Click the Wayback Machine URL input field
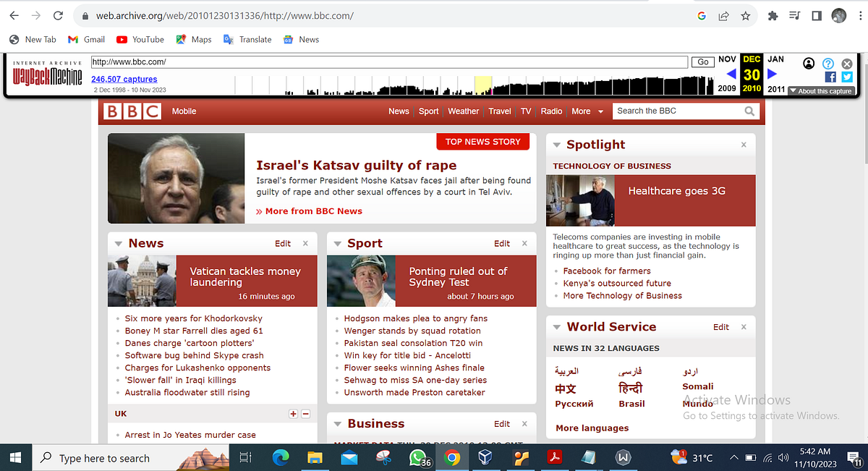 coord(389,62)
